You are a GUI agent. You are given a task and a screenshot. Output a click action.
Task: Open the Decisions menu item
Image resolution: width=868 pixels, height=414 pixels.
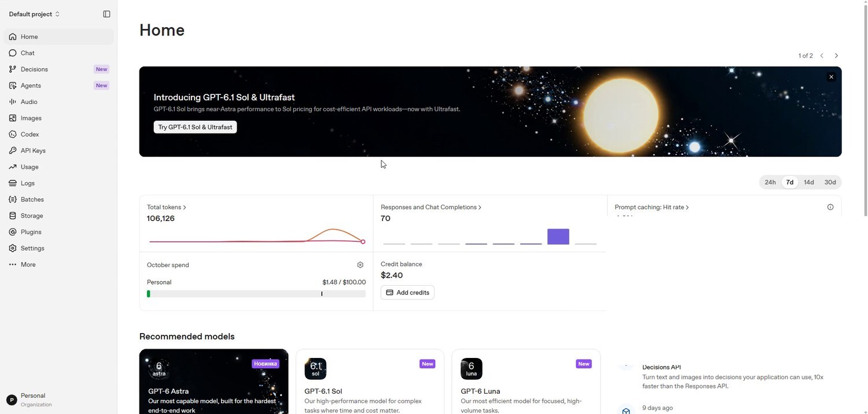(x=58, y=69)
